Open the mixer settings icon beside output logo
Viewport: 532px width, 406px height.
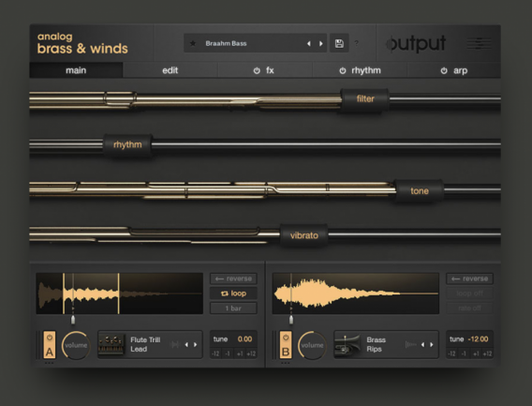pyautogui.click(x=479, y=43)
